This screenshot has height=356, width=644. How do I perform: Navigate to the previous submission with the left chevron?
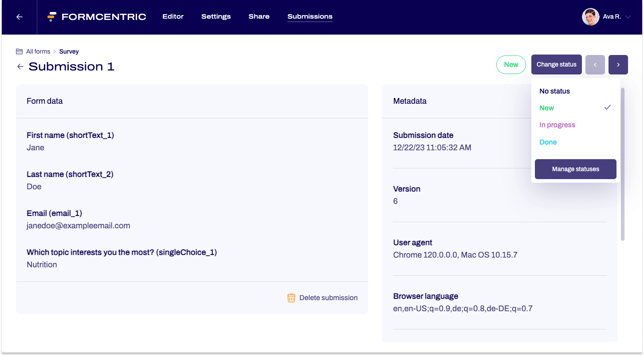pyautogui.click(x=595, y=64)
